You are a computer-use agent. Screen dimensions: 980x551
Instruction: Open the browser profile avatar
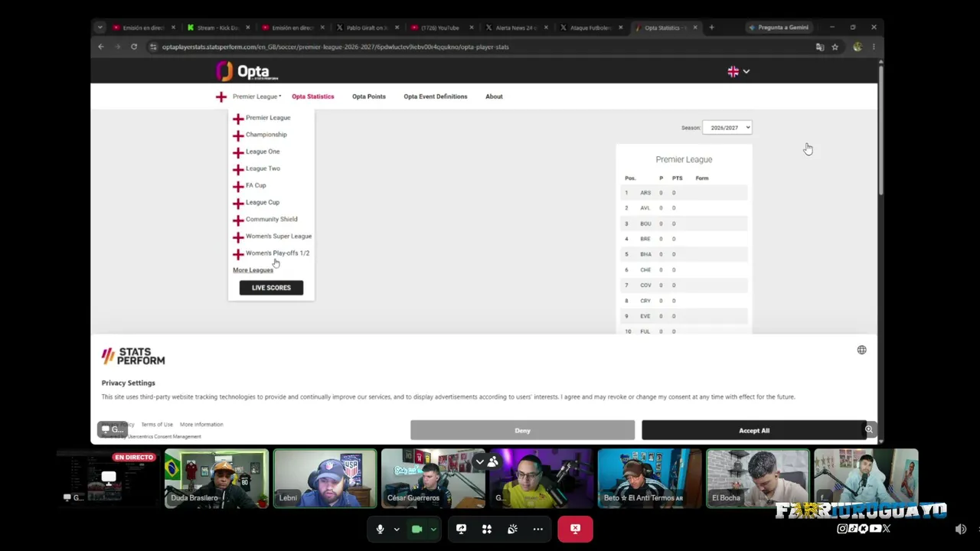pos(857,47)
